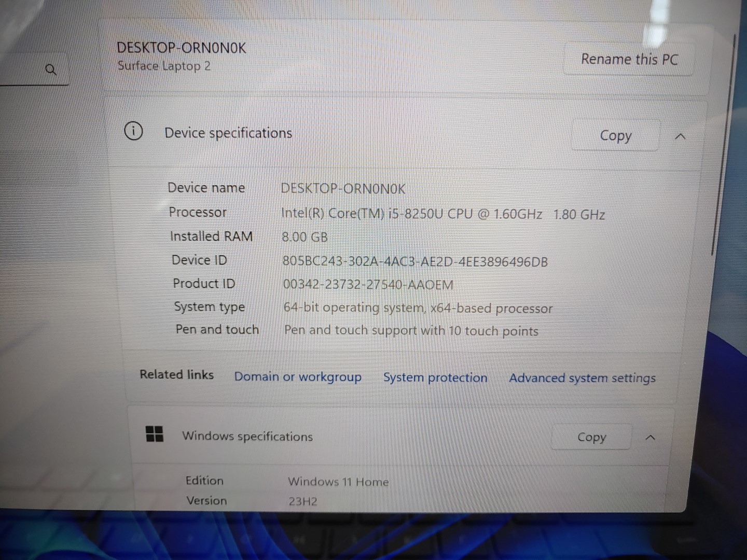Select the header text DESKTOP-ORN0N0K
Image resolution: width=747 pixels, height=560 pixels.
pos(182,48)
